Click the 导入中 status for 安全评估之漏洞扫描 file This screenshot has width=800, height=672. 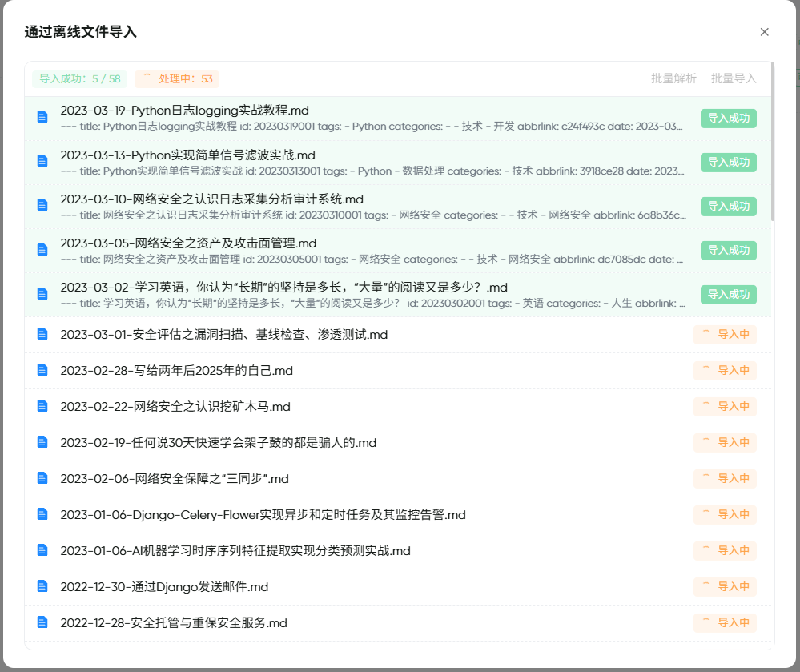(x=724, y=334)
